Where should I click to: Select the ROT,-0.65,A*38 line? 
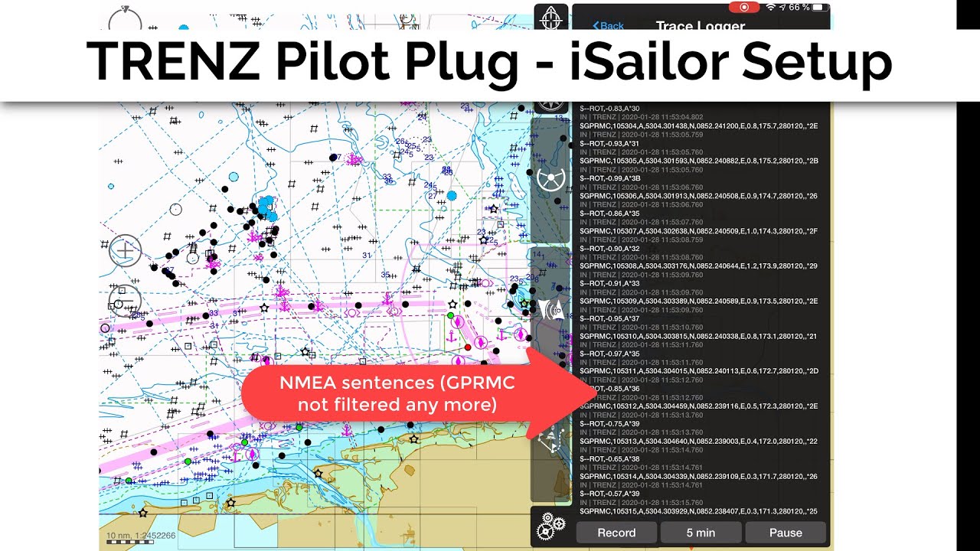coord(609,458)
